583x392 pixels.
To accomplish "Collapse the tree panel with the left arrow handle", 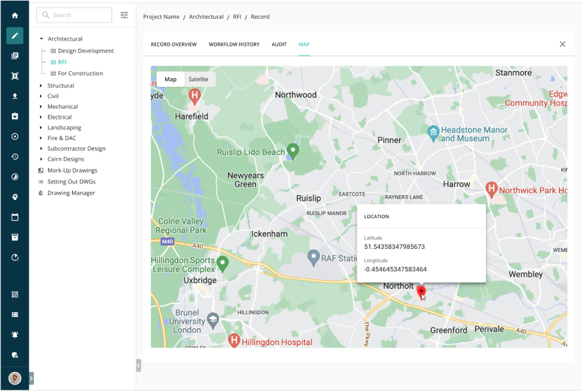I will tap(138, 365).
